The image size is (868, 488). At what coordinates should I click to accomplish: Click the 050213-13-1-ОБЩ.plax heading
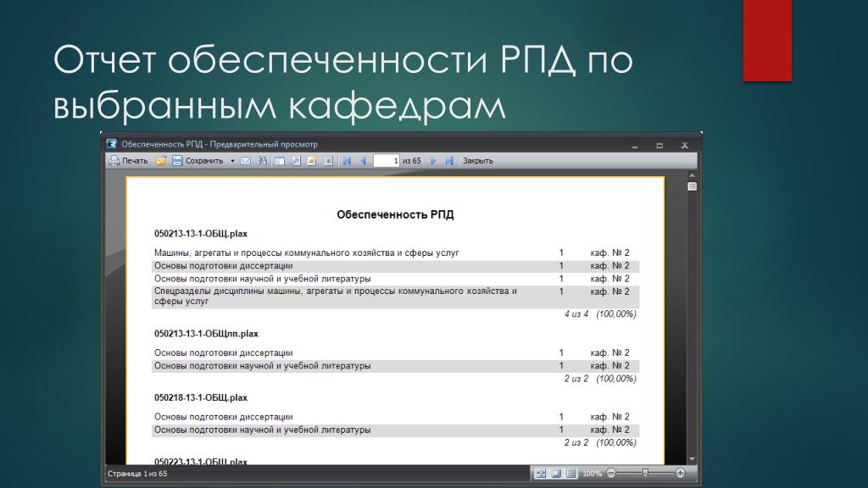pos(200,234)
